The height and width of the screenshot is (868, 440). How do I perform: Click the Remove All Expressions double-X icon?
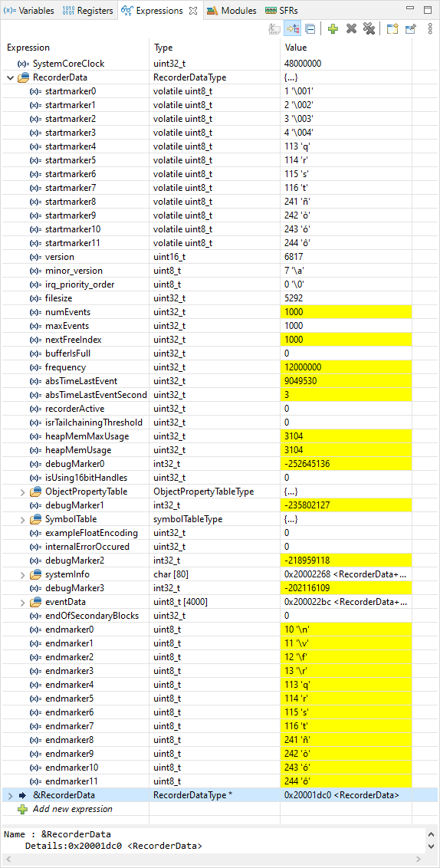click(369, 29)
